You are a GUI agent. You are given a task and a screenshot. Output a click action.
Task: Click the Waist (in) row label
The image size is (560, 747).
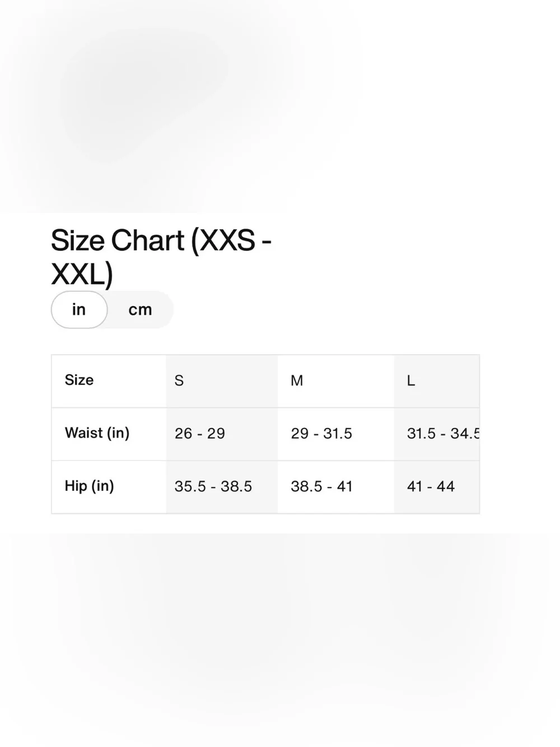97,433
